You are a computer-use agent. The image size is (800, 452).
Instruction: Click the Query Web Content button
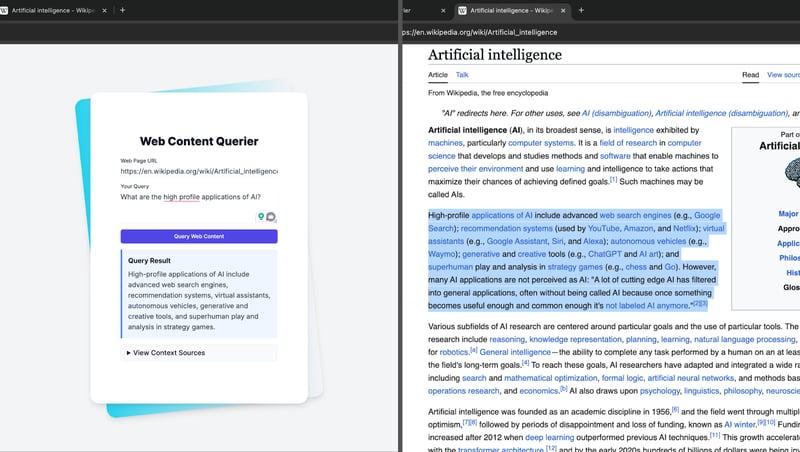pyautogui.click(x=199, y=236)
